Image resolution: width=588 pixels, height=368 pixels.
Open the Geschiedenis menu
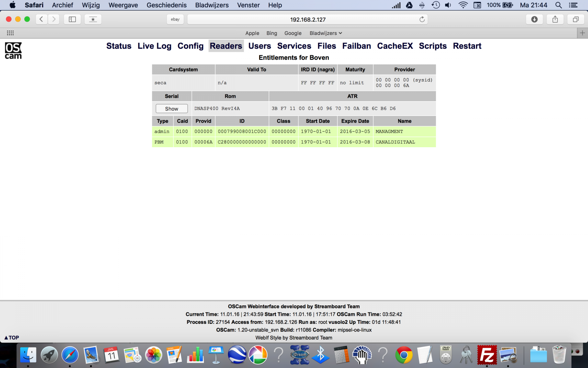166,5
